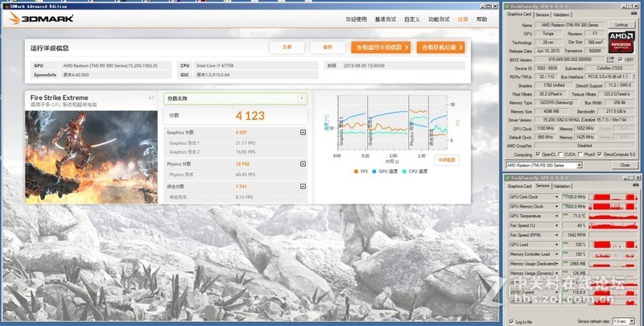
Task: Click the orange 查看联机结果 button
Action: coord(440,47)
